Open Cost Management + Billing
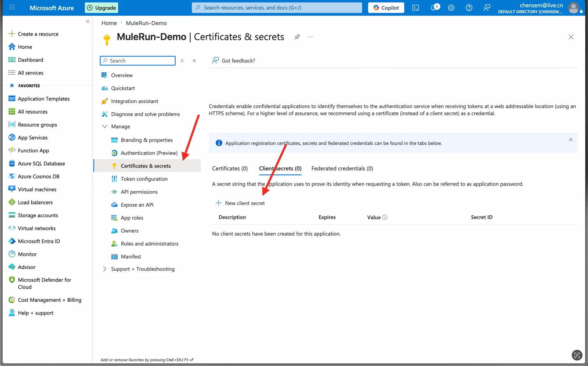The width and height of the screenshot is (588, 366). point(50,300)
